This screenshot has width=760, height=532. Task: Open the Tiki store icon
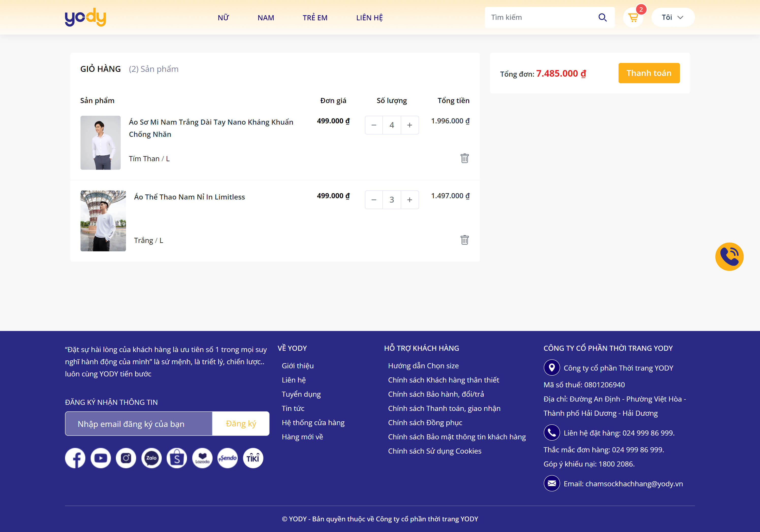pyautogui.click(x=253, y=458)
